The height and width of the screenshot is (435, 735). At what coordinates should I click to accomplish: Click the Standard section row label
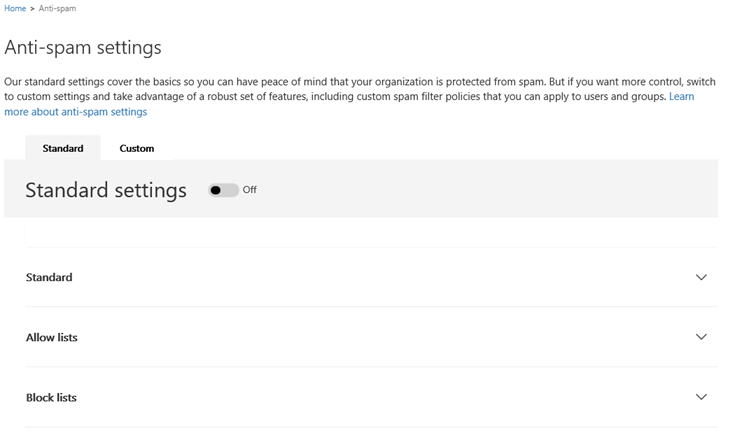point(49,277)
